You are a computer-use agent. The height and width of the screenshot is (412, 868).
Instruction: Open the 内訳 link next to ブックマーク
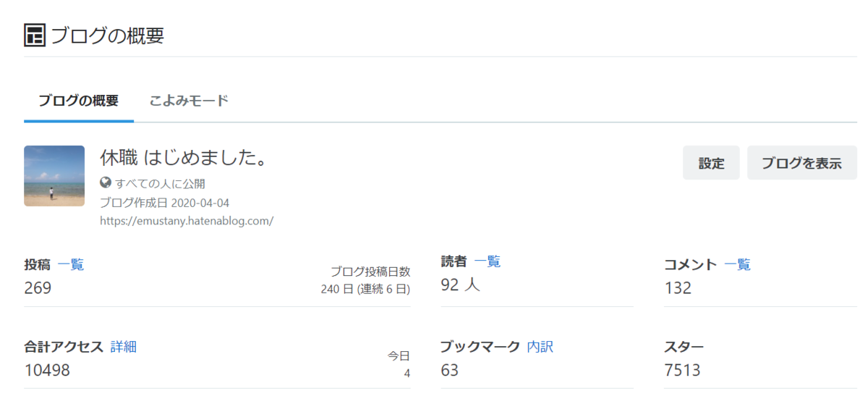(540, 347)
